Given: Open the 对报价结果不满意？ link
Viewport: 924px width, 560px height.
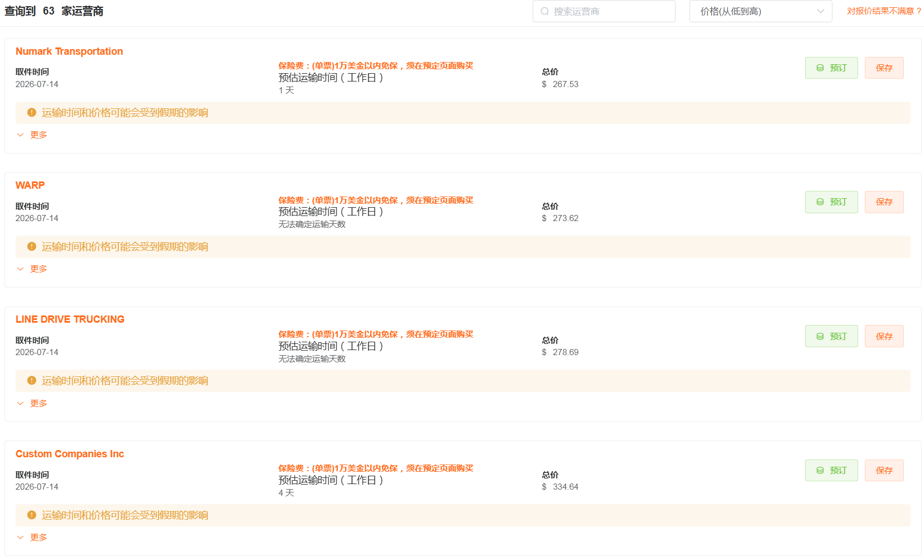Looking at the screenshot, I should (884, 11).
